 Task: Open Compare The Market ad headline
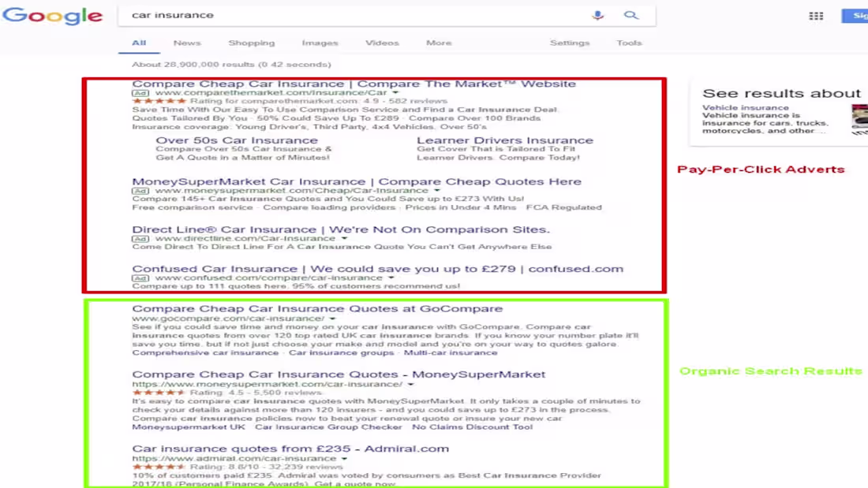click(354, 84)
